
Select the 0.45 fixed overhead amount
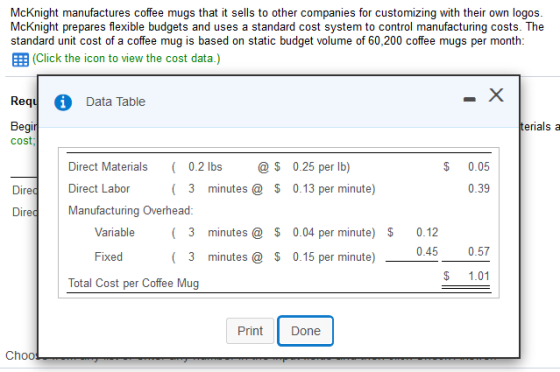pyautogui.click(x=427, y=251)
